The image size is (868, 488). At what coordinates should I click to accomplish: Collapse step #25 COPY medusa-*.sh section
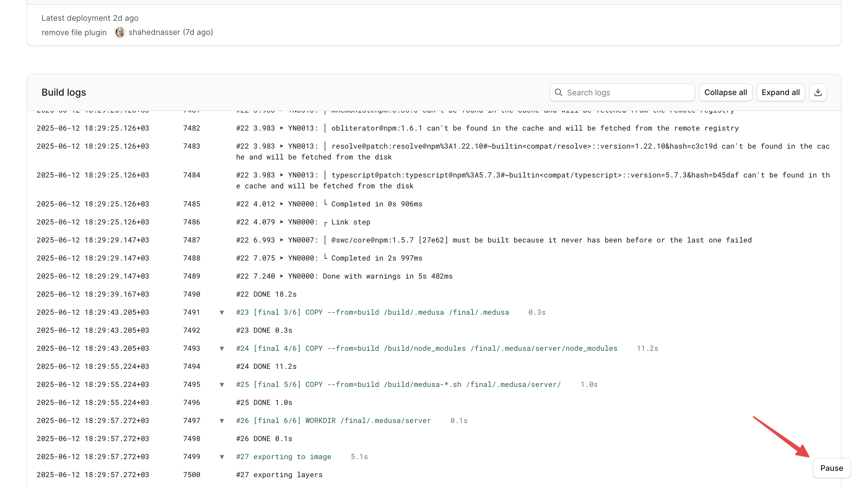tap(222, 385)
